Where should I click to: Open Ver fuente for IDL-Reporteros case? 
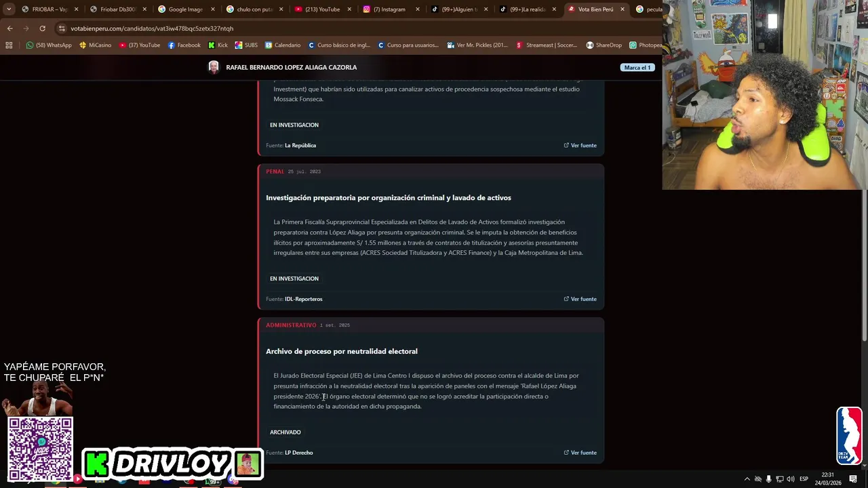click(x=580, y=299)
